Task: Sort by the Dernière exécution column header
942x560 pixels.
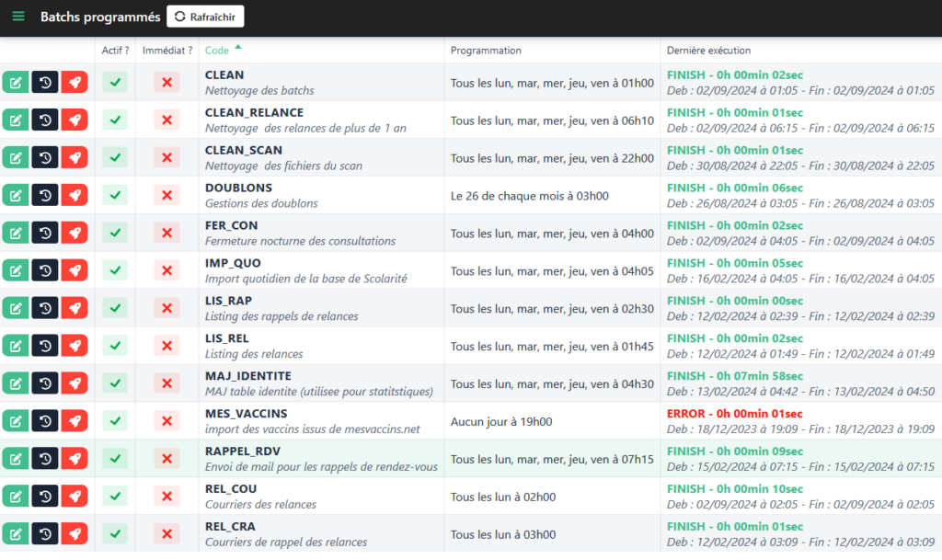Action: (708, 51)
